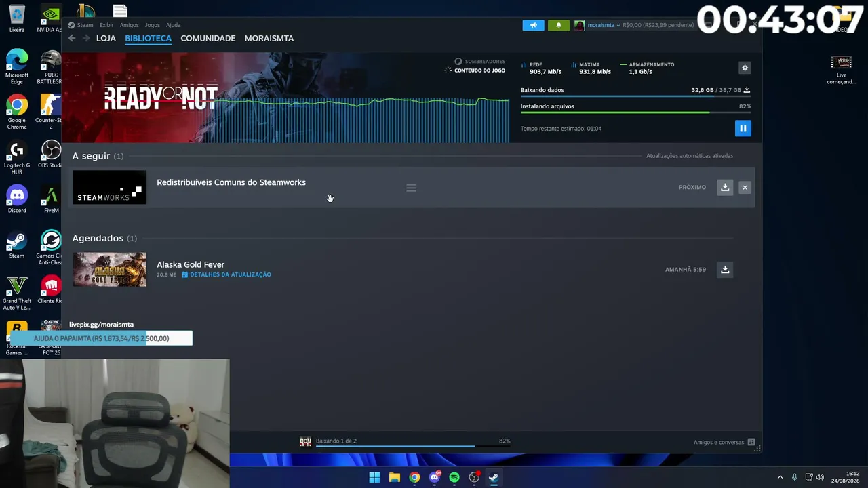Click the Steamworks row reorder handle
The width and height of the screenshot is (868, 488).
pyautogui.click(x=411, y=188)
